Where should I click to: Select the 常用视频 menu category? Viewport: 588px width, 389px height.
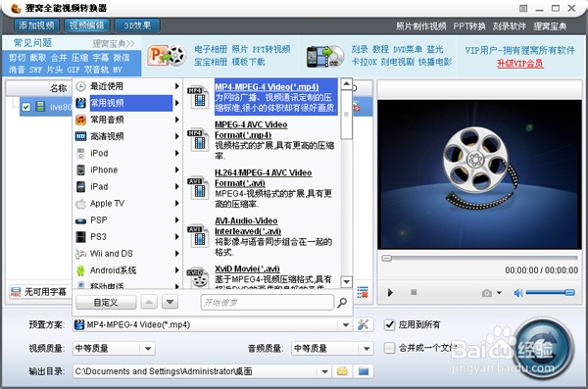click(127, 103)
